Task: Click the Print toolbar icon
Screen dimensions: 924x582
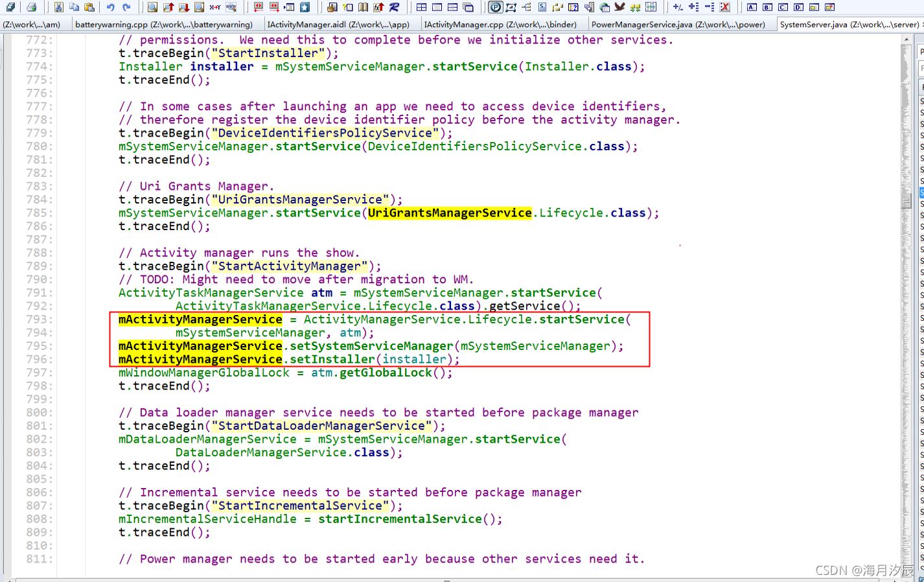Action: point(32,7)
